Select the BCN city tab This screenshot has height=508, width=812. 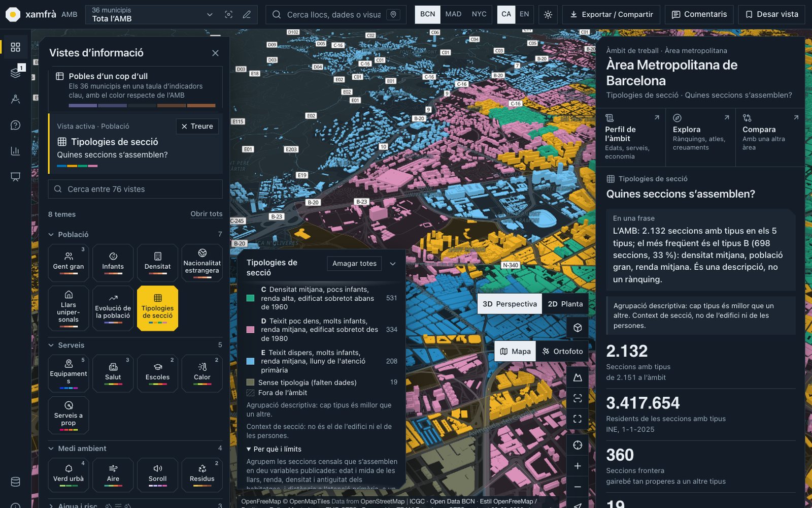click(x=427, y=14)
